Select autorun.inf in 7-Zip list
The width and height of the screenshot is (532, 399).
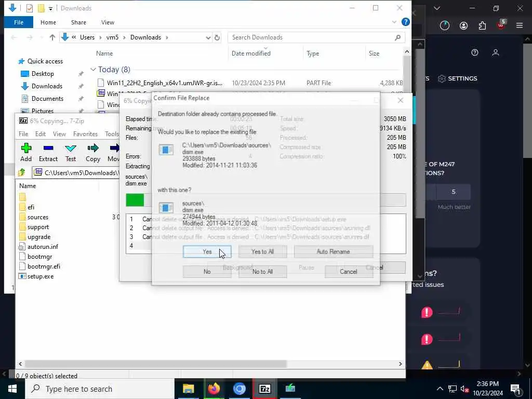pos(43,247)
